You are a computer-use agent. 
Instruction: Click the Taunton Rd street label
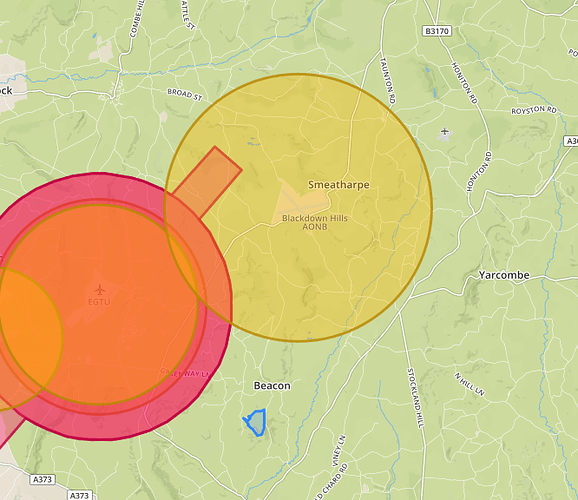pyautogui.click(x=388, y=80)
